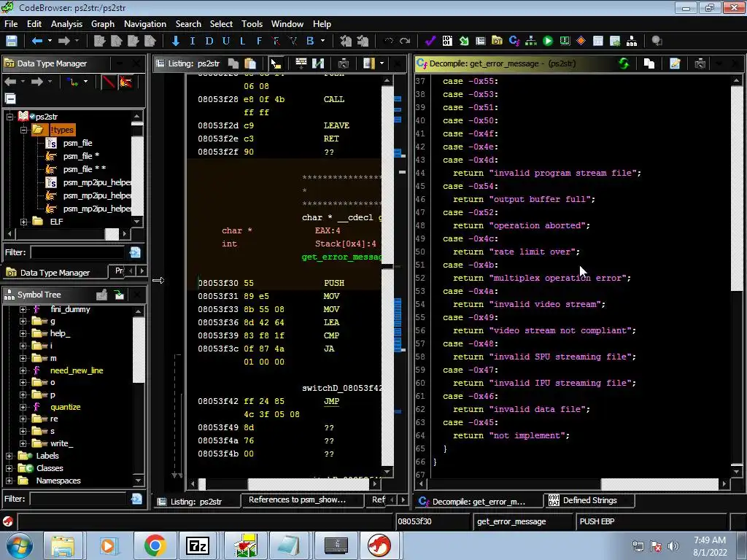Open the Bookmark type dropdown arrow

322,41
